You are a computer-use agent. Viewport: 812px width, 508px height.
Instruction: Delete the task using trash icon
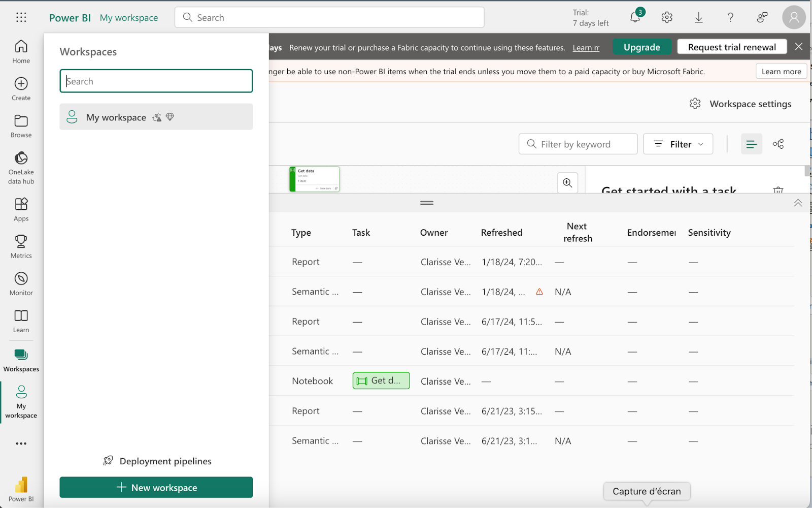[778, 189]
